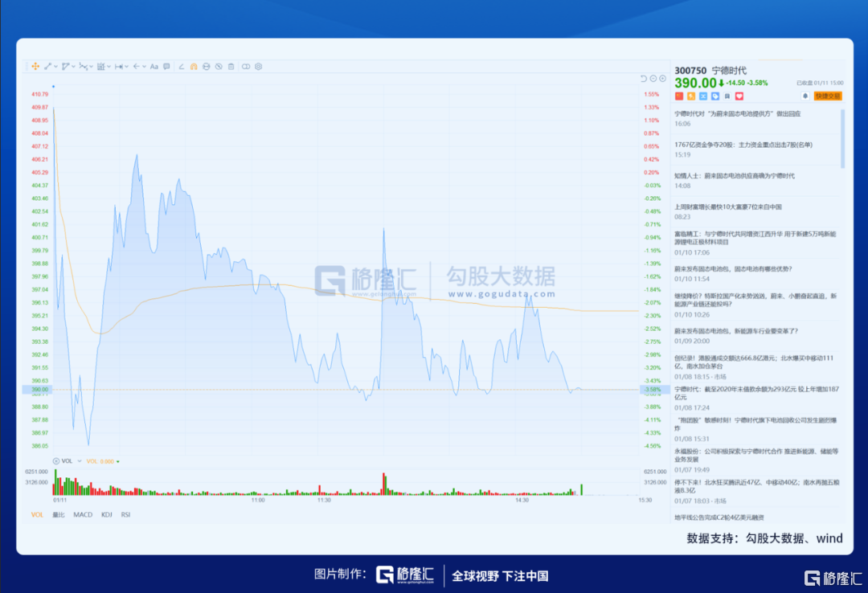
Task: Toggle hide all drawings icon
Action: (219, 67)
